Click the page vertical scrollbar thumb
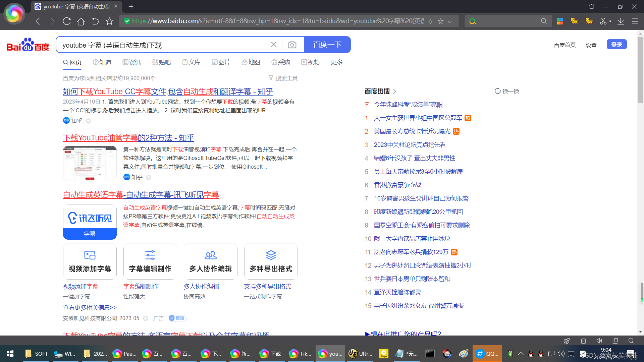Viewport: 644px width, 362px height. tap(640, 70)
